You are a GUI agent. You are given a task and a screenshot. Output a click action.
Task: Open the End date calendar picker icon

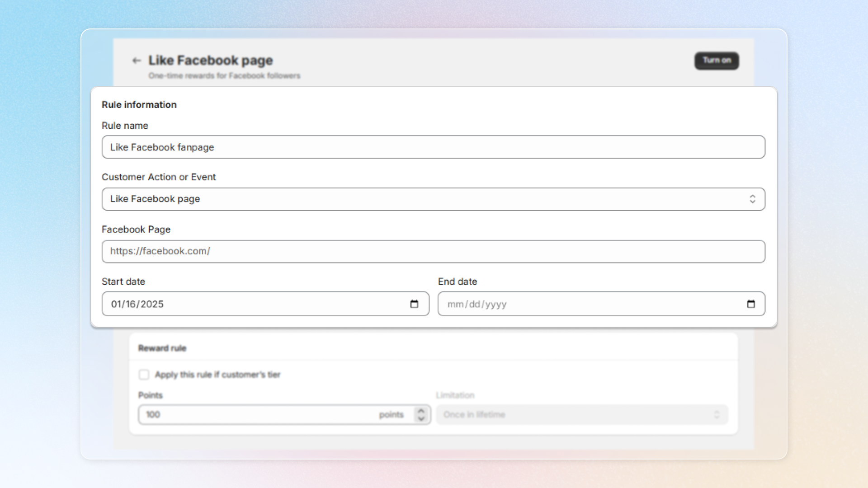(751, 304)
